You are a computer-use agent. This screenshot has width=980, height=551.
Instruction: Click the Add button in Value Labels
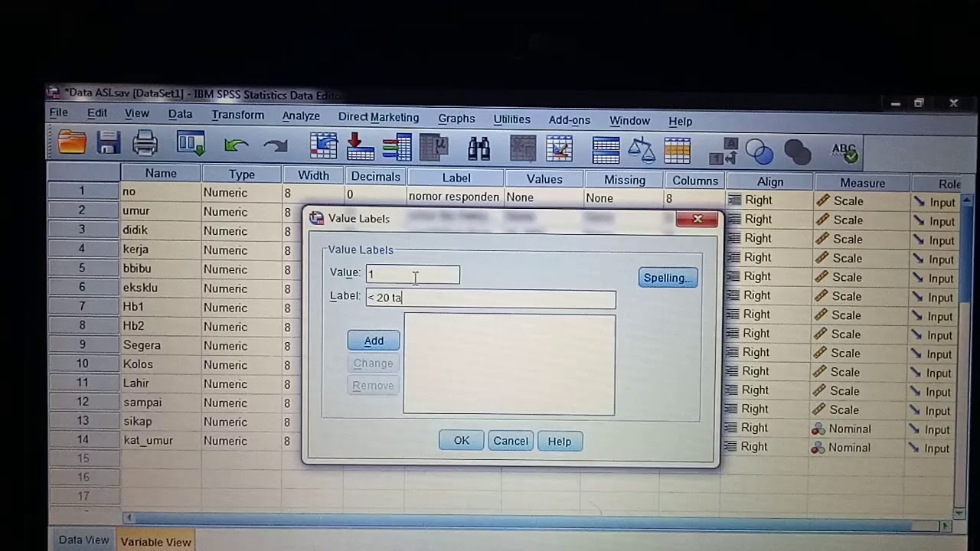tap(374, 341)
